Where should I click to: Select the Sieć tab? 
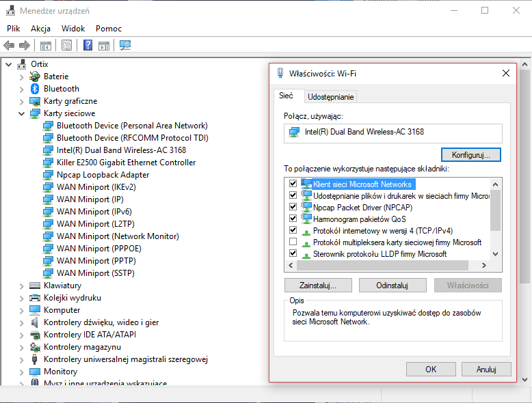click(x=286, y=96)
